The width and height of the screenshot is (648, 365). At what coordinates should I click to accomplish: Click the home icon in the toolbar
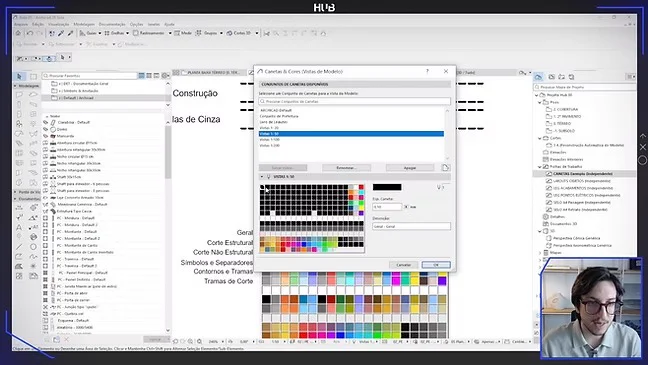pos(18,33)
